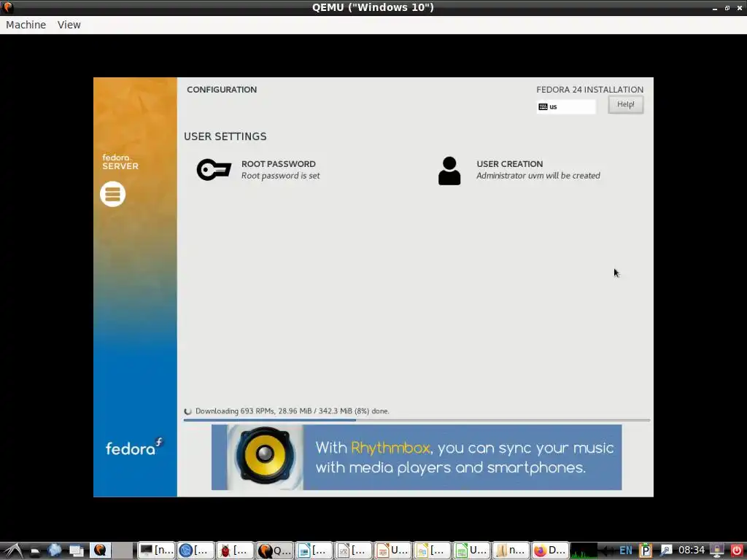
Task: Open the Root Password key icon
Action: click(214, 169)
